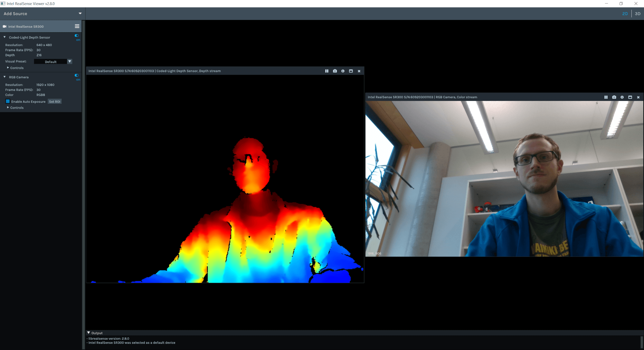The height and width of the screenshot is (350, 644).
Task: Click the info icon on depth stream toolbar
Action: [x=343, y=71]
